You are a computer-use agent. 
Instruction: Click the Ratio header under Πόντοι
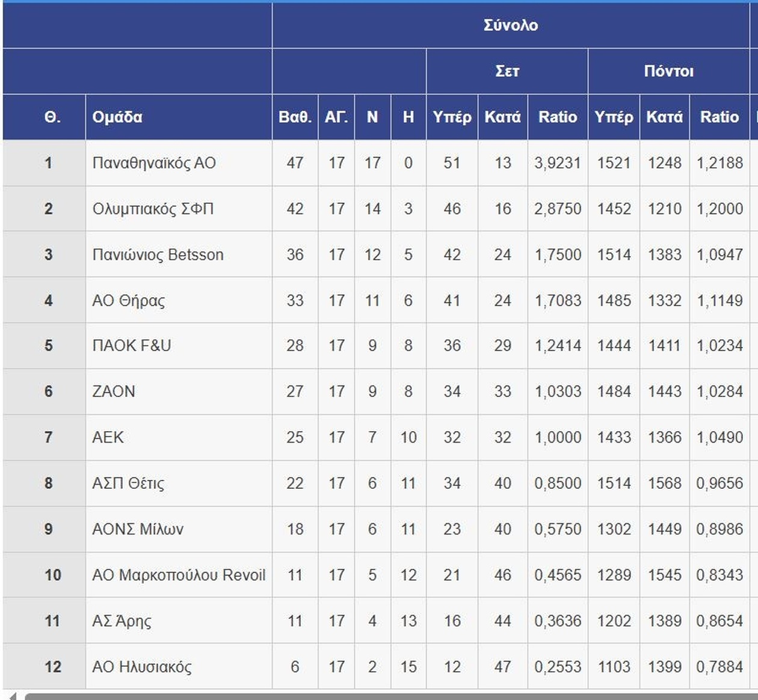point(719,117)
